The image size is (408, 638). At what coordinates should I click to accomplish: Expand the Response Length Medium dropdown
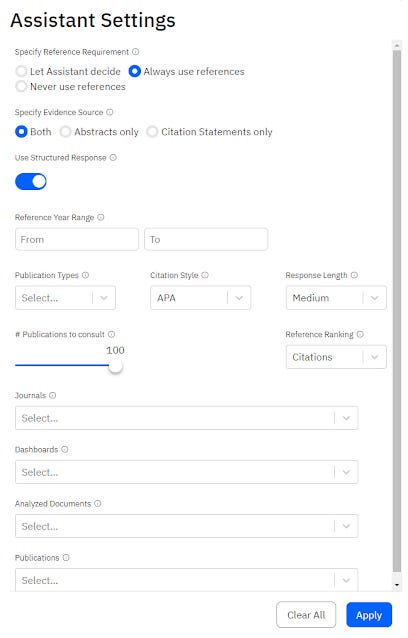tap(336, 298)
